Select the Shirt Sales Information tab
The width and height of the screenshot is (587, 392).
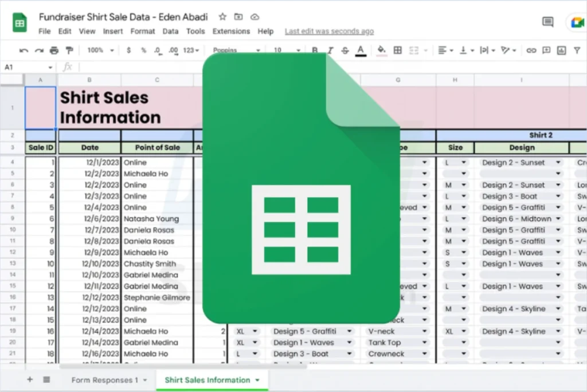coord(207,380)
